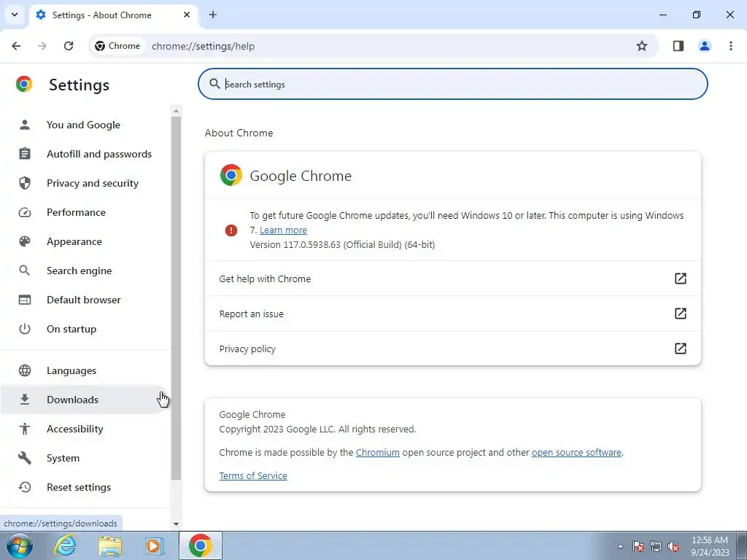
Task: Reload the current page
Action: [x=69, y=46]
